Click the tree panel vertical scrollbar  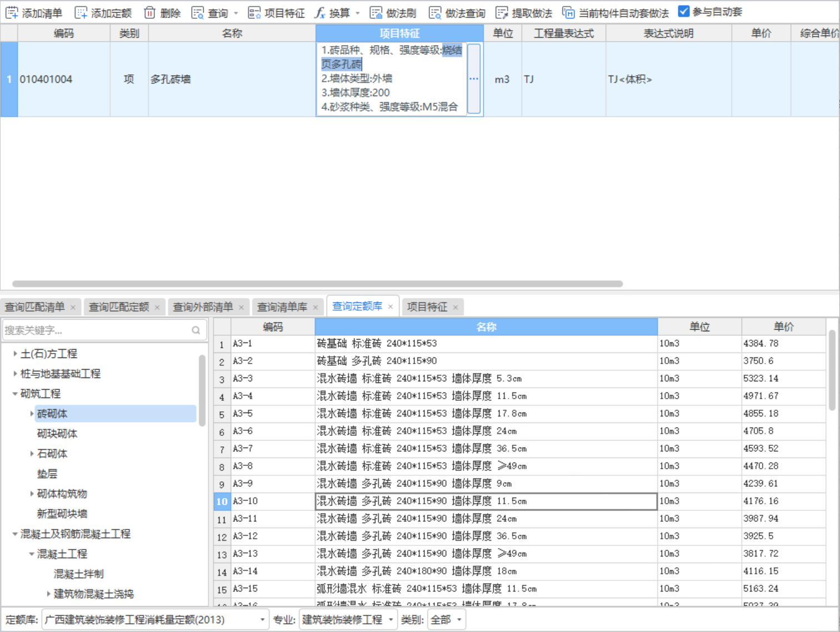(x=202, y=391)
